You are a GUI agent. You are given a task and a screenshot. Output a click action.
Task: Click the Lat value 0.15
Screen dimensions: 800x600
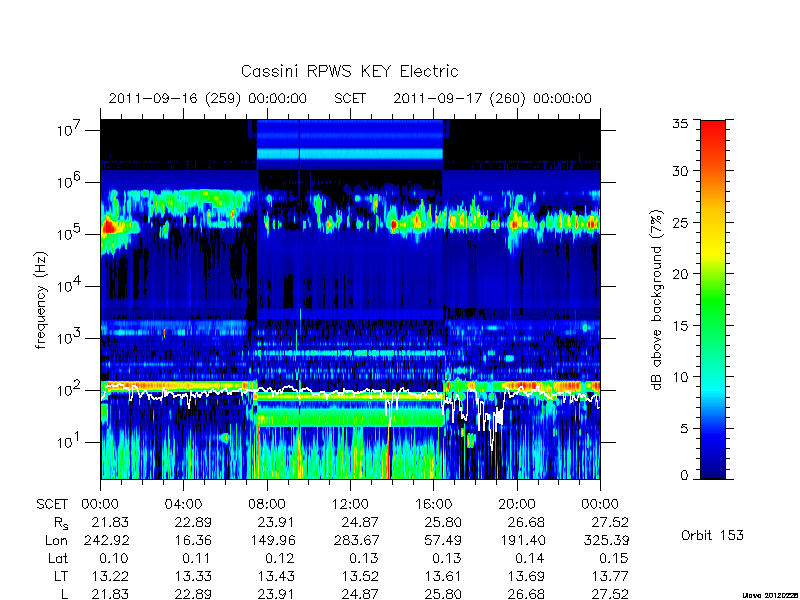pyautogui.click(x=614, y=558)
